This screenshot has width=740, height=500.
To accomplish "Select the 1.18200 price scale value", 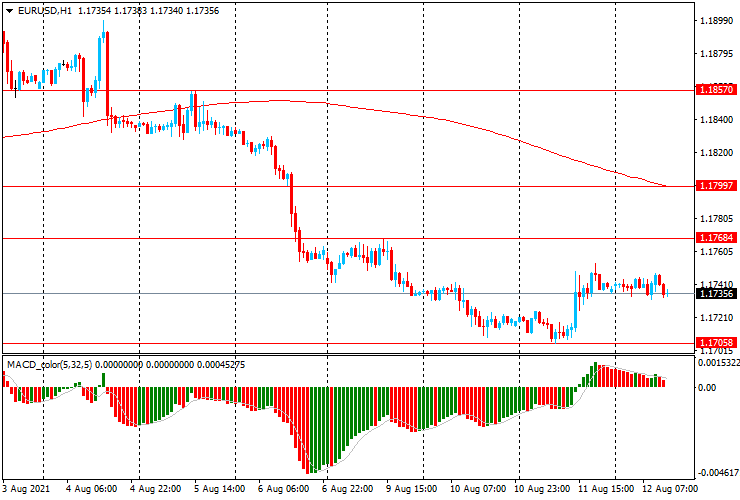I will pyautogui.click(x=717, y=153).
